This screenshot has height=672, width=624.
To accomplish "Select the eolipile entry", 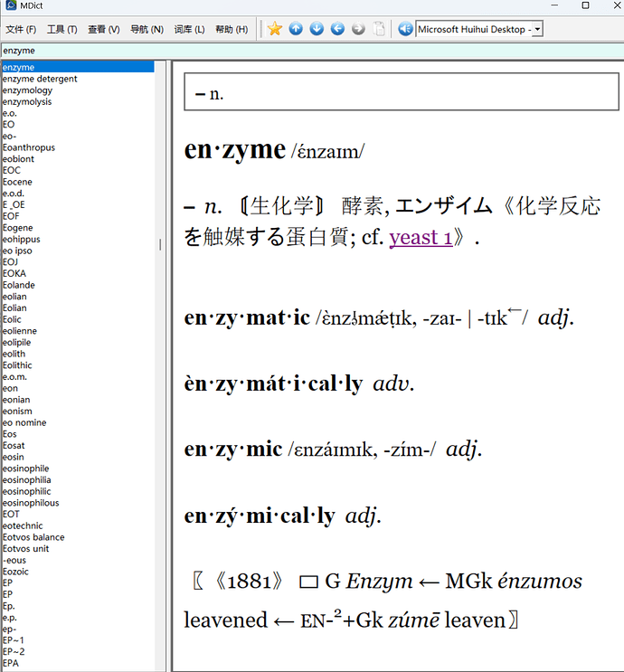I will click(x=16, y=343).
